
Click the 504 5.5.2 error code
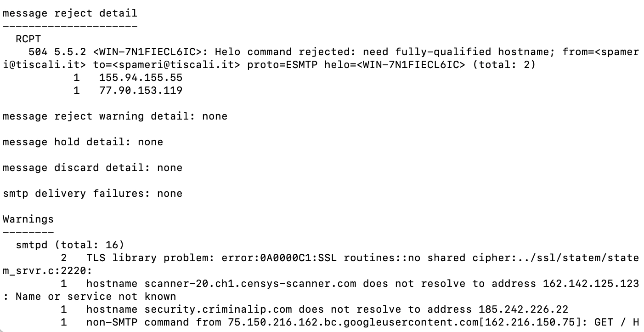56,52
